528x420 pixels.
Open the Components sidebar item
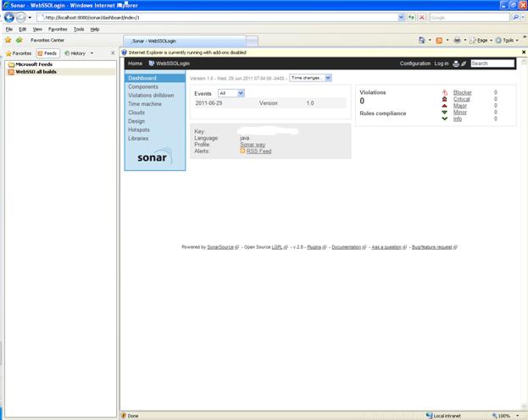click(142, 87)
